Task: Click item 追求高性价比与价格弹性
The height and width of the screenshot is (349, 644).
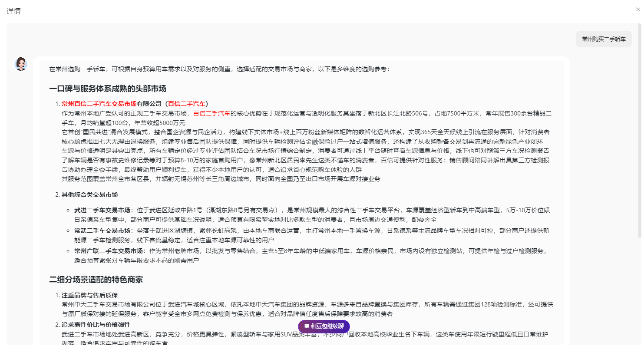Action: click(96, 325)
